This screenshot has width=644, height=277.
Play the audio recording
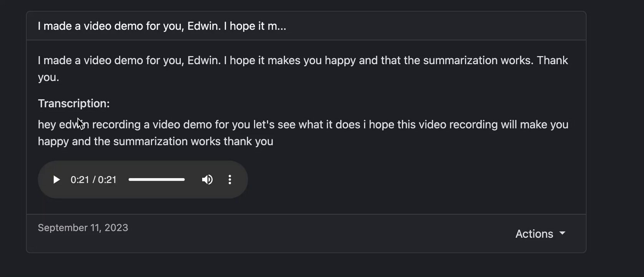coord(57,180)
